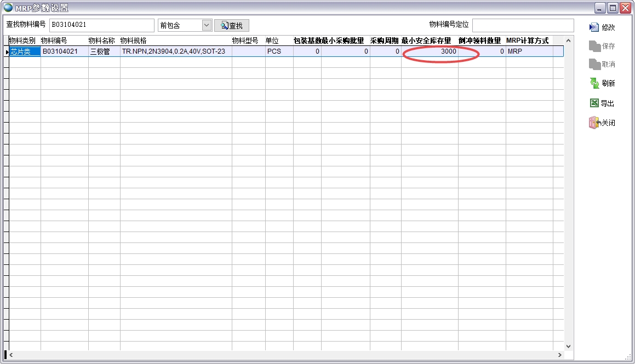635x364 pixels.
Task: Click the up arrow of the vertical scrollbar
Action: pos(568,39)
